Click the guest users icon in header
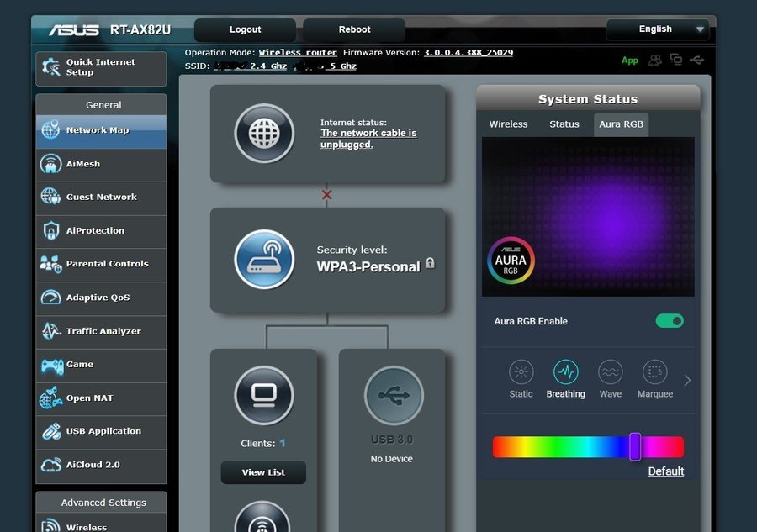 [x=654, y=60]
